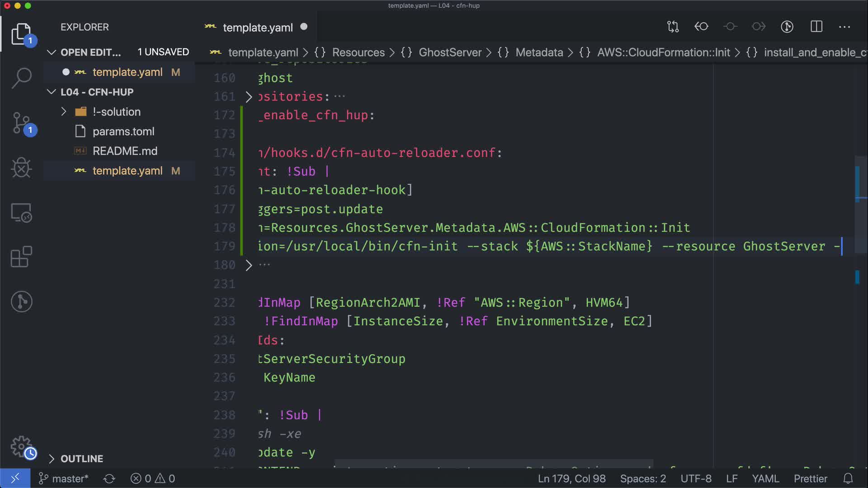Collapse the Open Editors section
The height and width of the screenshot is (488, 868).
52,52
